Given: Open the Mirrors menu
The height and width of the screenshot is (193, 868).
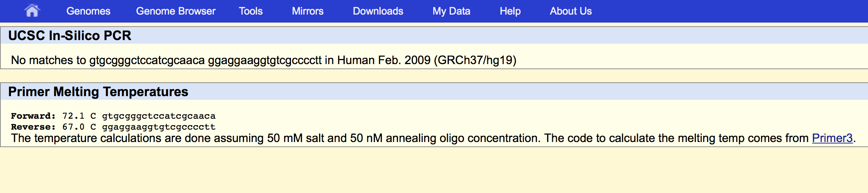Looking at the screenshot, I should pos(307,11).
